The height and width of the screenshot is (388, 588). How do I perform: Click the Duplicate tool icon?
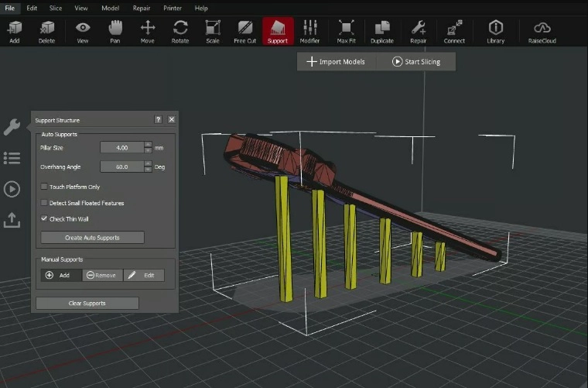point(382,32)
